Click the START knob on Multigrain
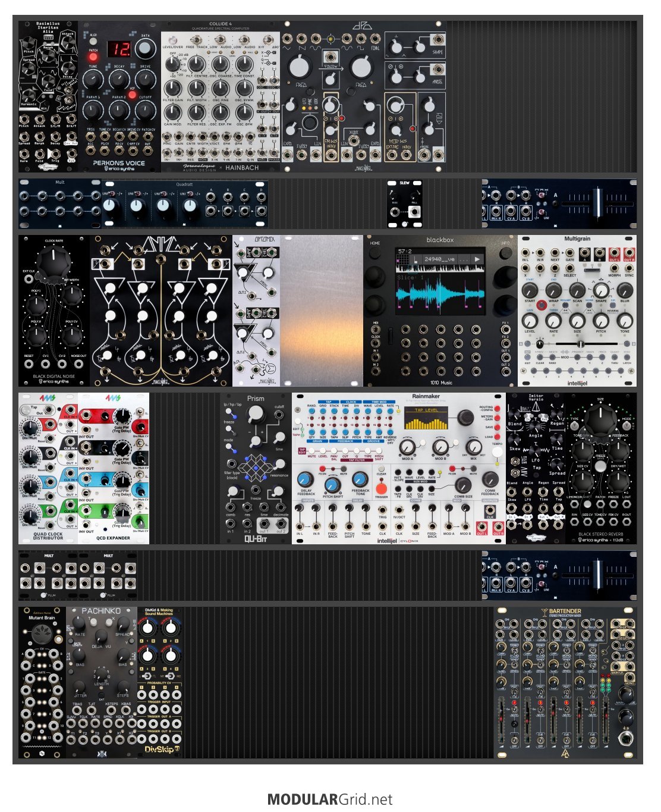This screenshot has height=812, width=661. coord(530,290)
